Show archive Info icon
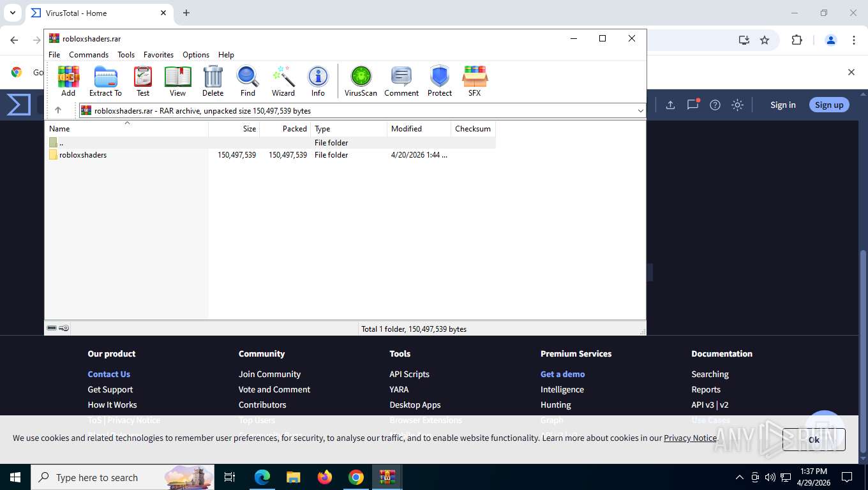Image resolution: width=868 pixels, height=490 pixels. click(x=318, y=81)
